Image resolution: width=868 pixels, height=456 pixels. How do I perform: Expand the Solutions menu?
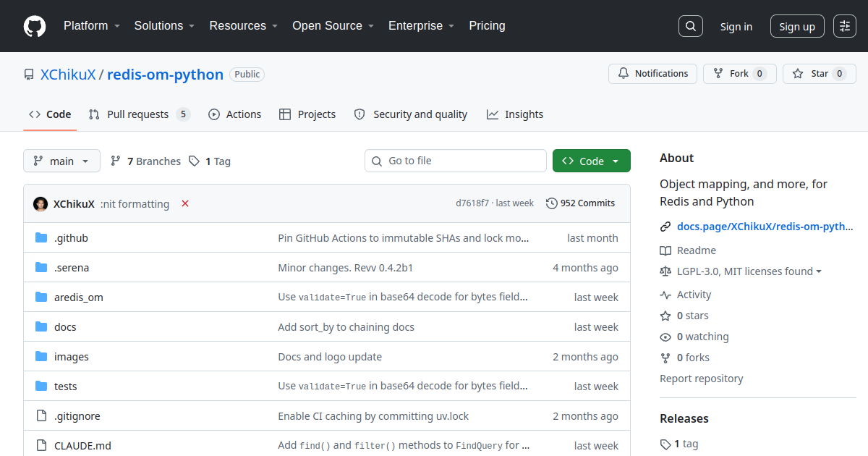tap(164, 26)
